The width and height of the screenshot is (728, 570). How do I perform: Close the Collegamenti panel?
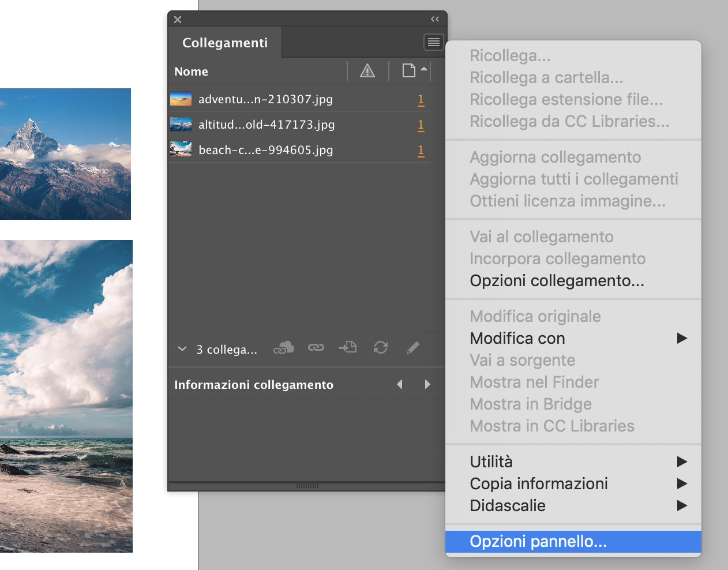(178, 20)
